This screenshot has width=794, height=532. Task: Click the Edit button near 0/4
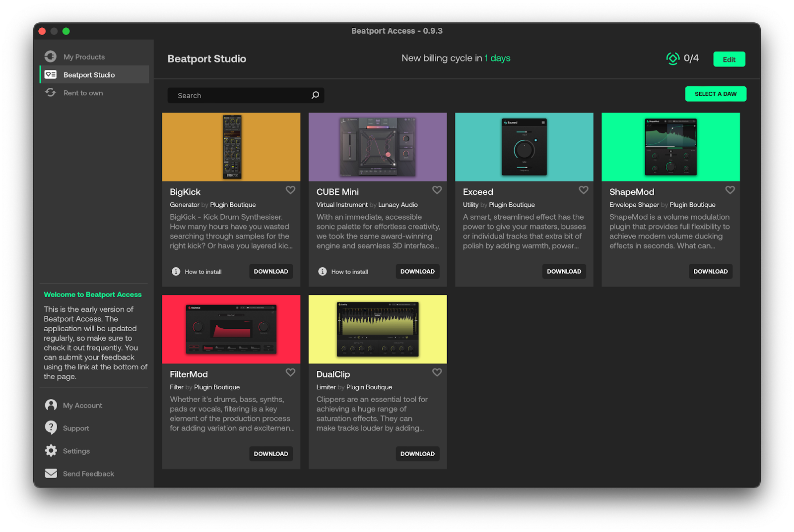pos(728,59)
